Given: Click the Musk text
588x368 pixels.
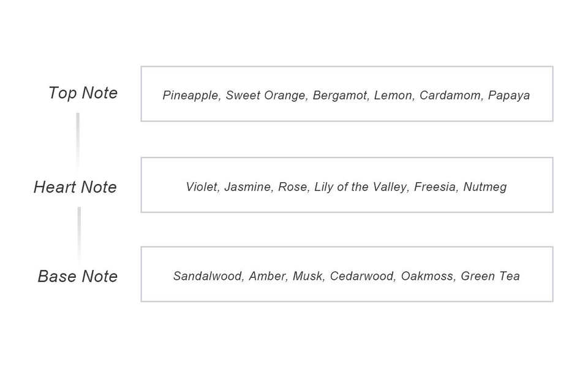Looking at the screenshot, I should pos(307,277).
